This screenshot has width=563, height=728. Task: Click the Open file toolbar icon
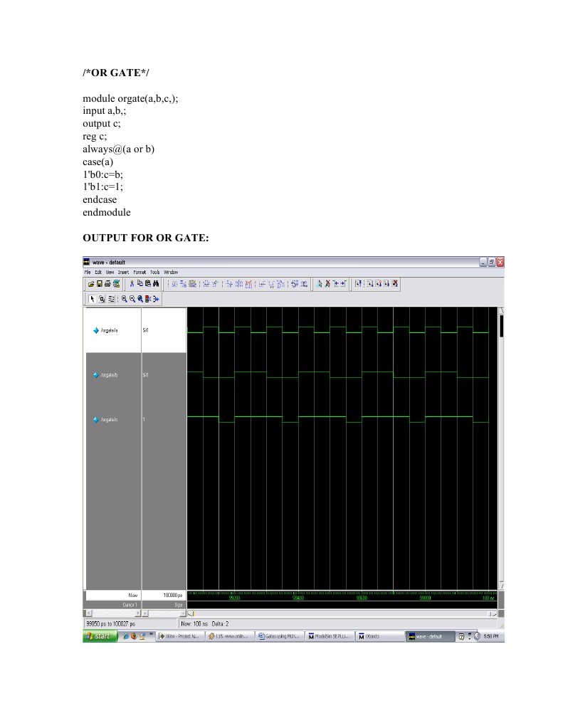click(x=90, y=283)
